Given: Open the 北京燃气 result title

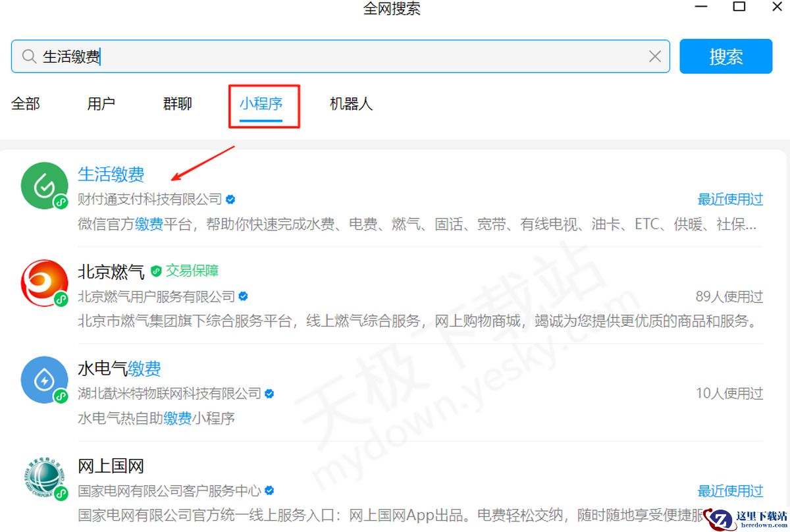Looking at the screenshot, I should point(111,271).
